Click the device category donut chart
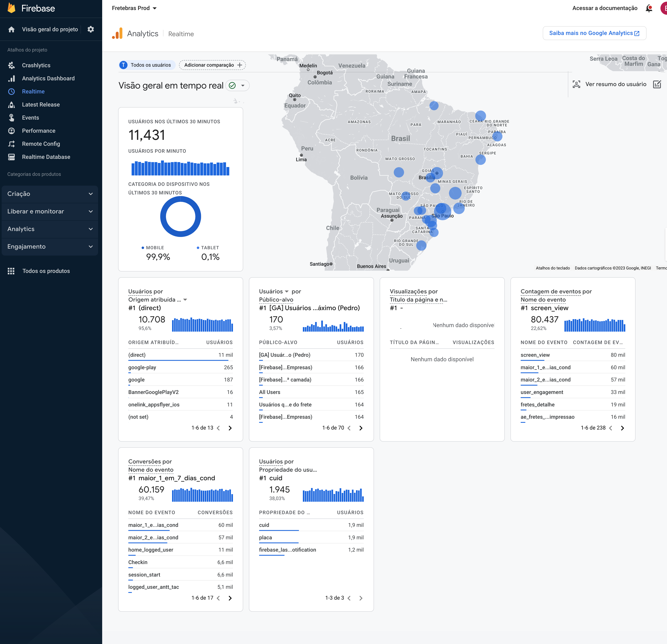This screenshot has width=667, height=644. pos(180,217)
